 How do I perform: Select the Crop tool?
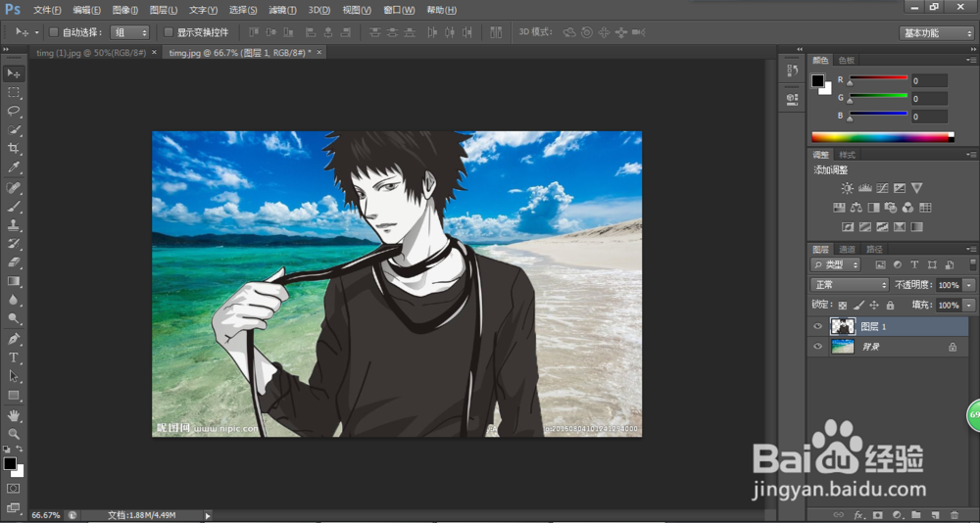click(14, 149)
